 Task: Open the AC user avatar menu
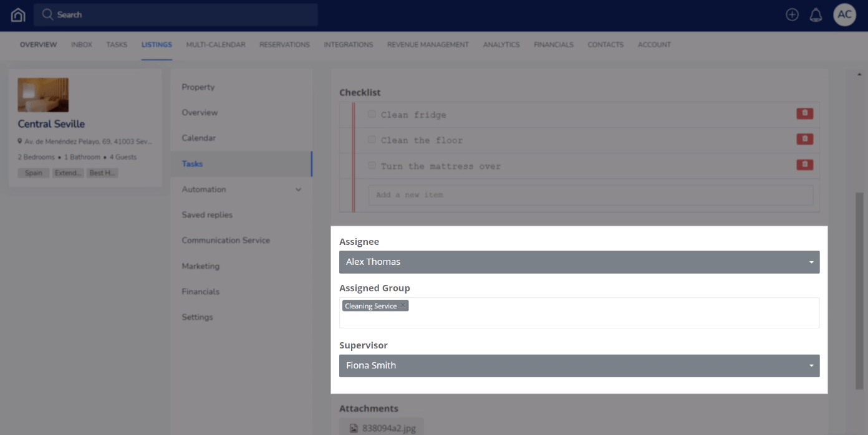pos(844,15)
